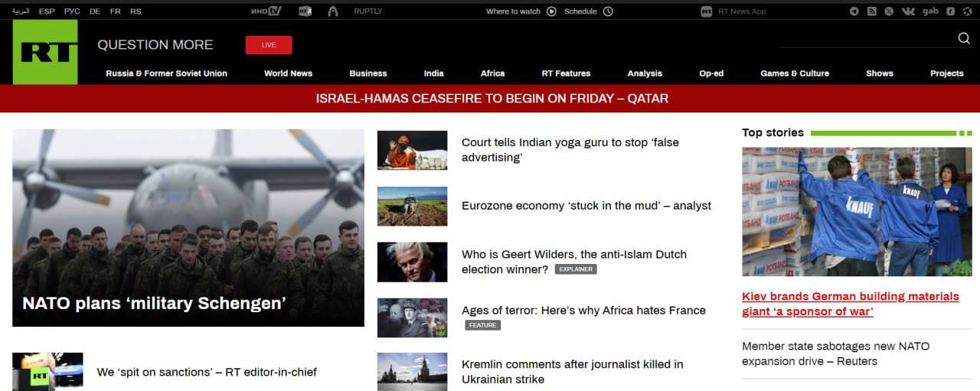Click the EXPLAINER tag

(x=576, y=269)
